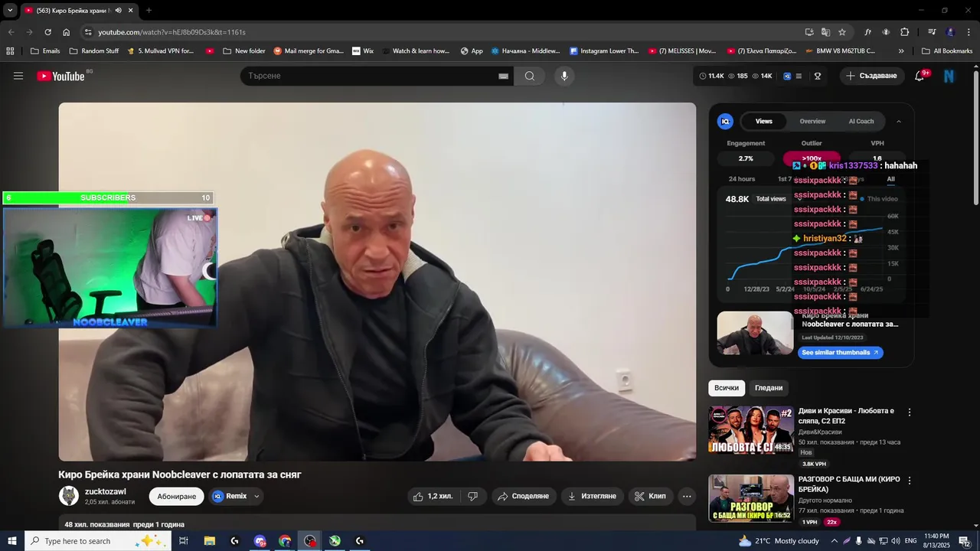Reload the page in browser toolbar
The image size is (980, 551).
coord(47,32)
